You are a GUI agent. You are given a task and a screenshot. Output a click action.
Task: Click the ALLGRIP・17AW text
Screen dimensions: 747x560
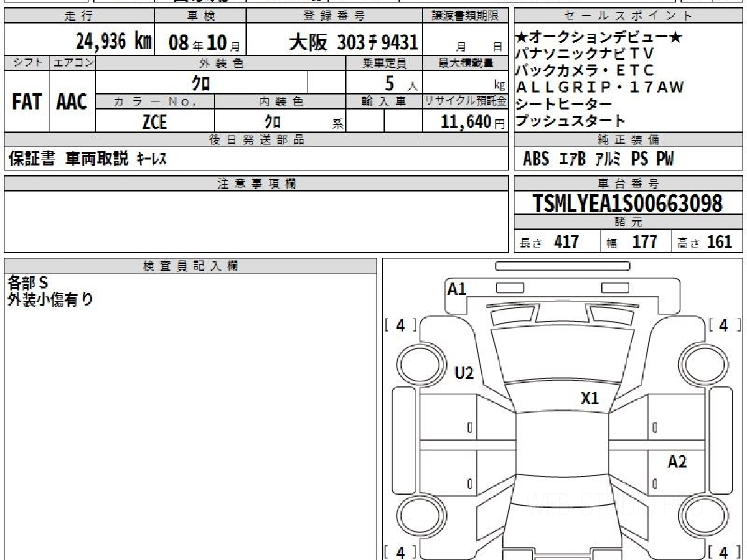click(x=600, y=87)
